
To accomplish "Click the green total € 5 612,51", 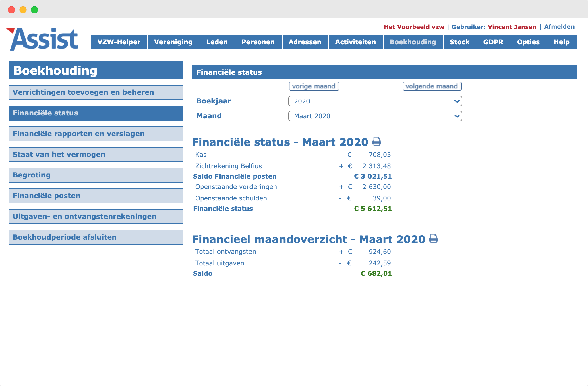I will pos(373,209).
